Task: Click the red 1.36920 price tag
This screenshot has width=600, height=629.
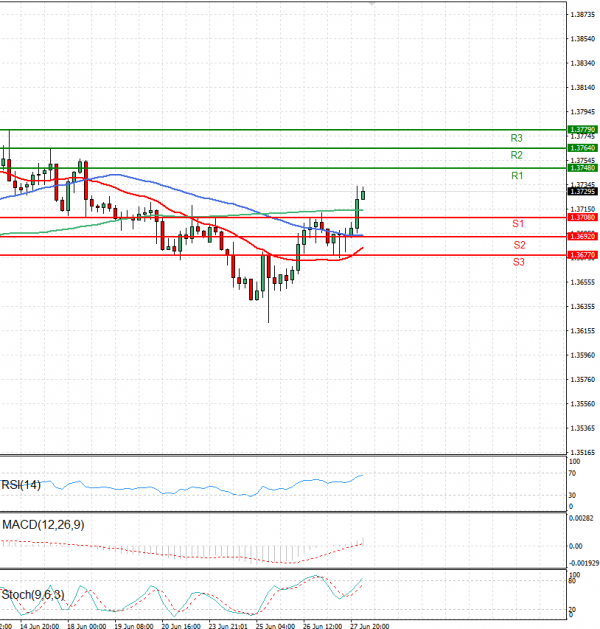Action: 582,237
